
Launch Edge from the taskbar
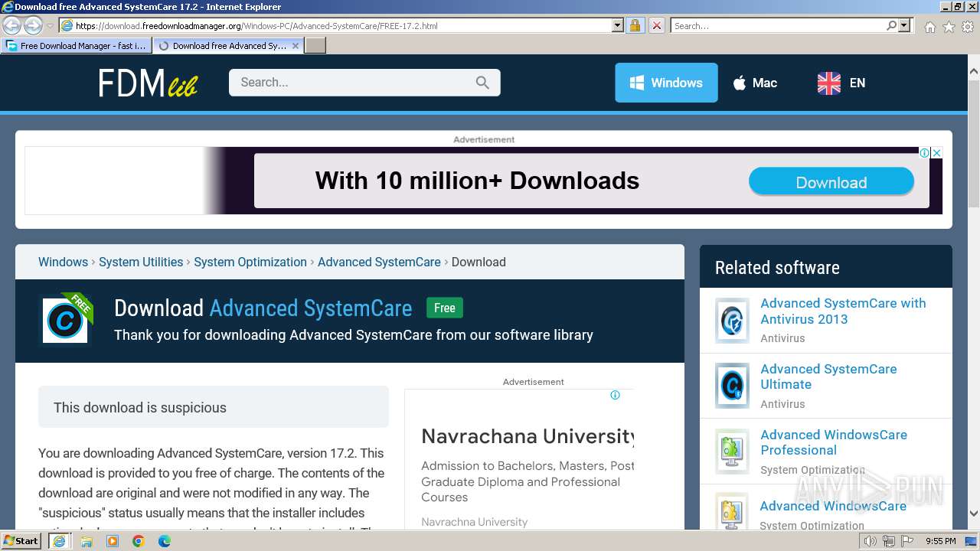[x=165, y=541]
